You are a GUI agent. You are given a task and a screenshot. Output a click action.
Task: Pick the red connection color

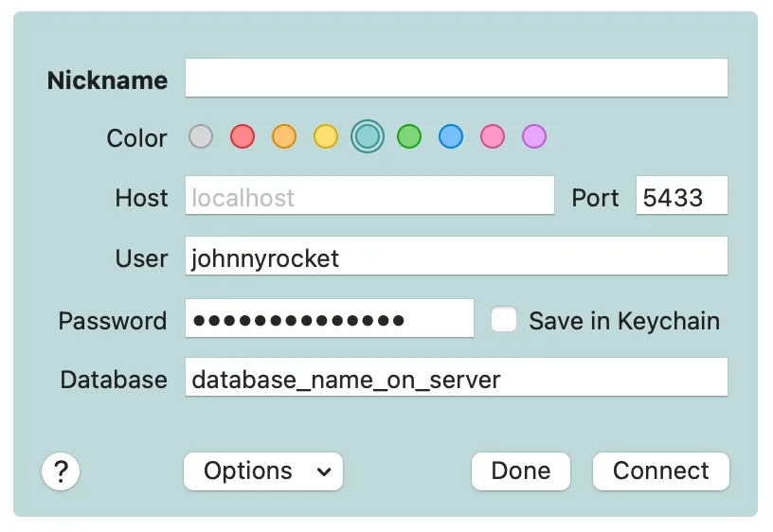(243, 137)
